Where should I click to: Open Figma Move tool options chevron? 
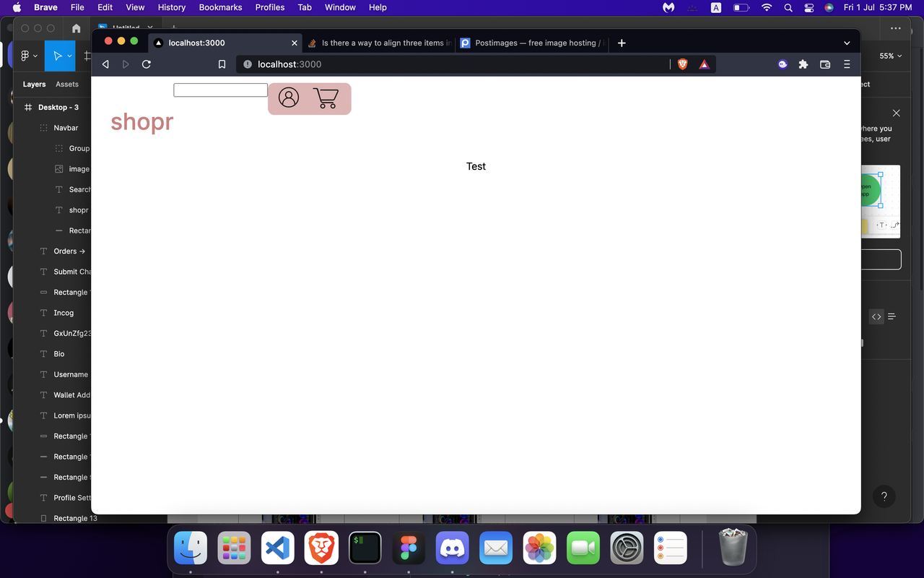[x=70, y=56]
